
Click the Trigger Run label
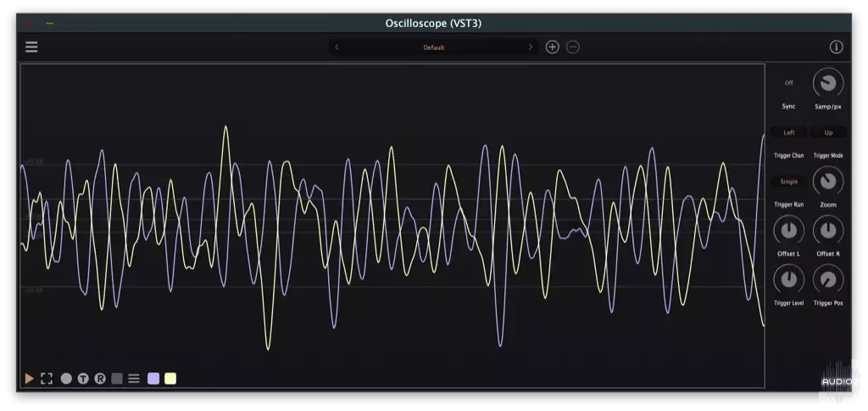coord(789,205)
